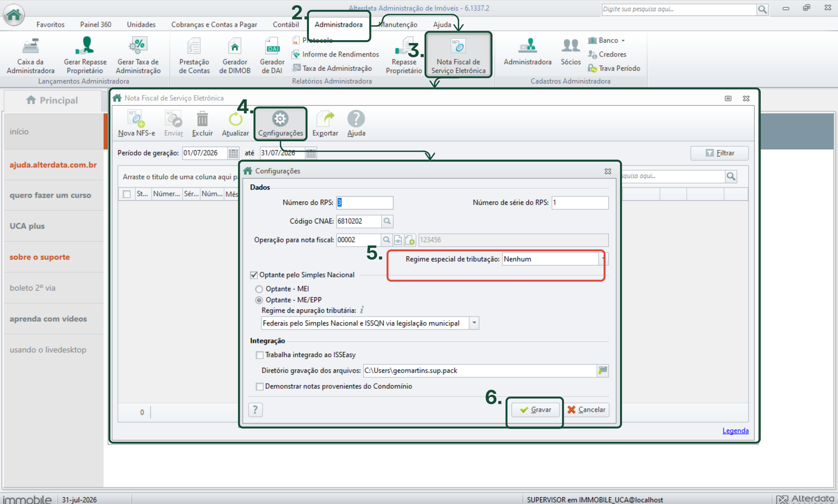
Task: Click Número de série do RPS field
Action: click(580, 203)
